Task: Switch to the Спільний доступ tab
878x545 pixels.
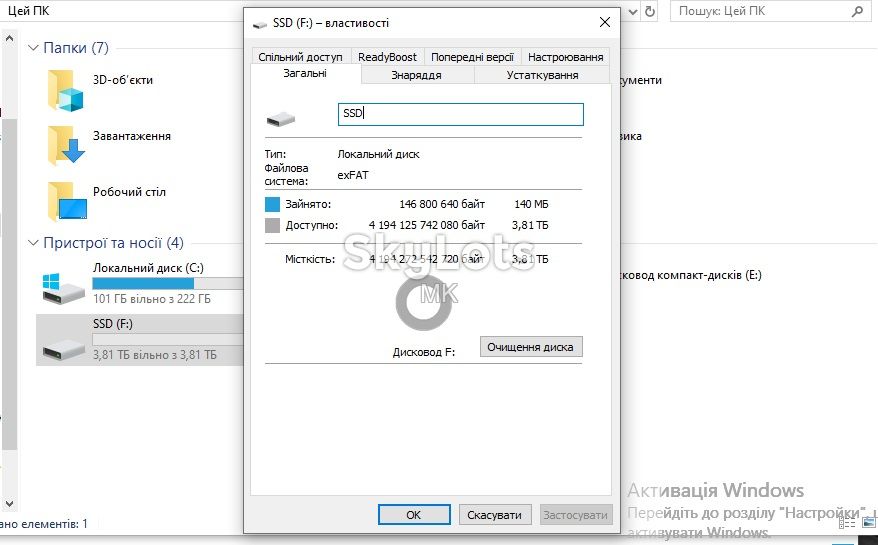Action: point(300,57)
